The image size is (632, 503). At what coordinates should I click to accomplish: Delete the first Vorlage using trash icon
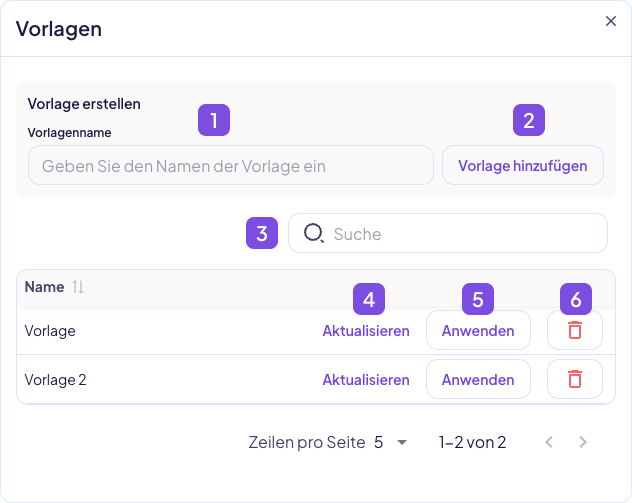(575, 331)
